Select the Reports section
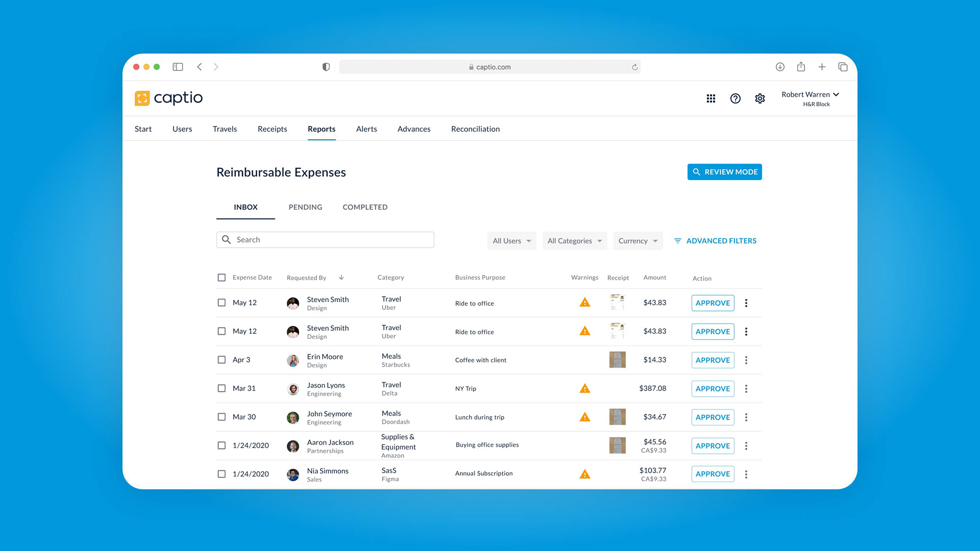Screen dimensions: 980x551 (x=322, y=129)
